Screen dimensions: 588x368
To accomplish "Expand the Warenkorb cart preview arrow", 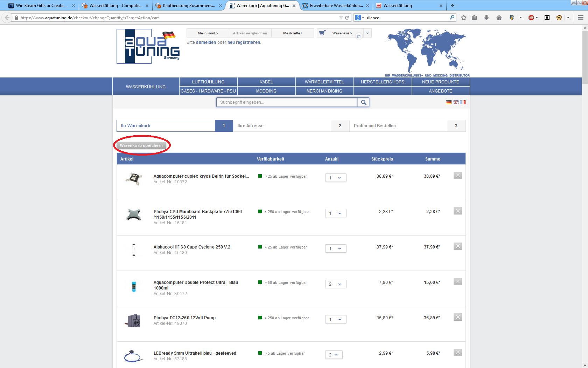I will pos(367,33).
